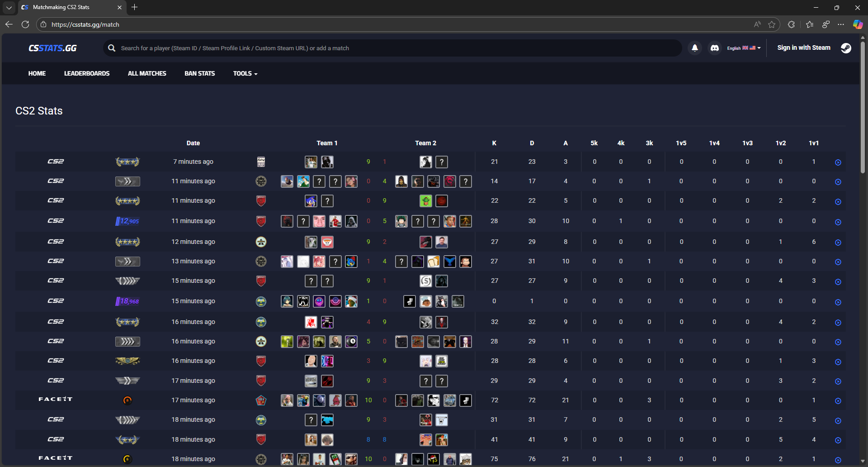Viewport: 868px width, 467px height.
Task: Expand the TOOLS menu
Action: point(245,73)
